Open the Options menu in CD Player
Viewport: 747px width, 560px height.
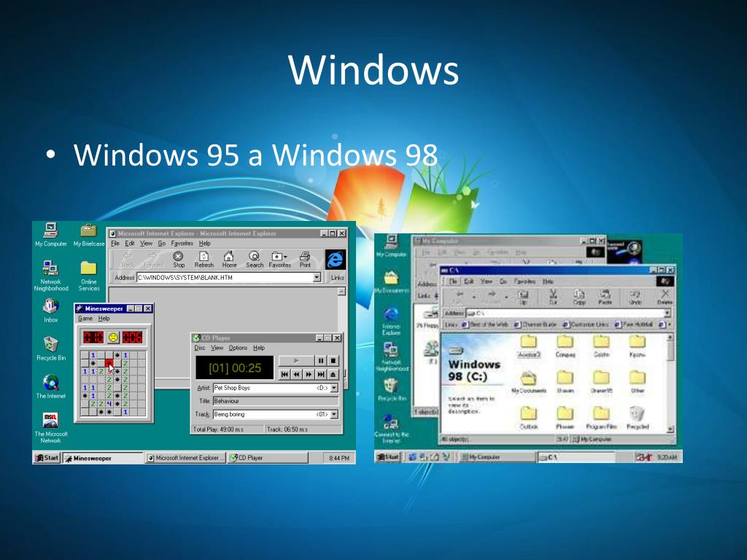click(x=238, y=348)
